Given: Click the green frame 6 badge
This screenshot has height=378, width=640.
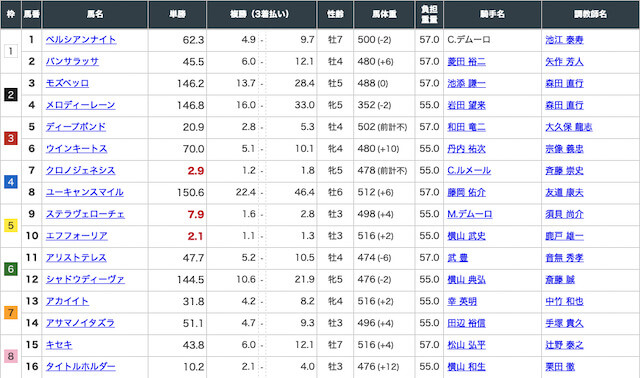Looking at the screenshot, I should coord(11,269).
